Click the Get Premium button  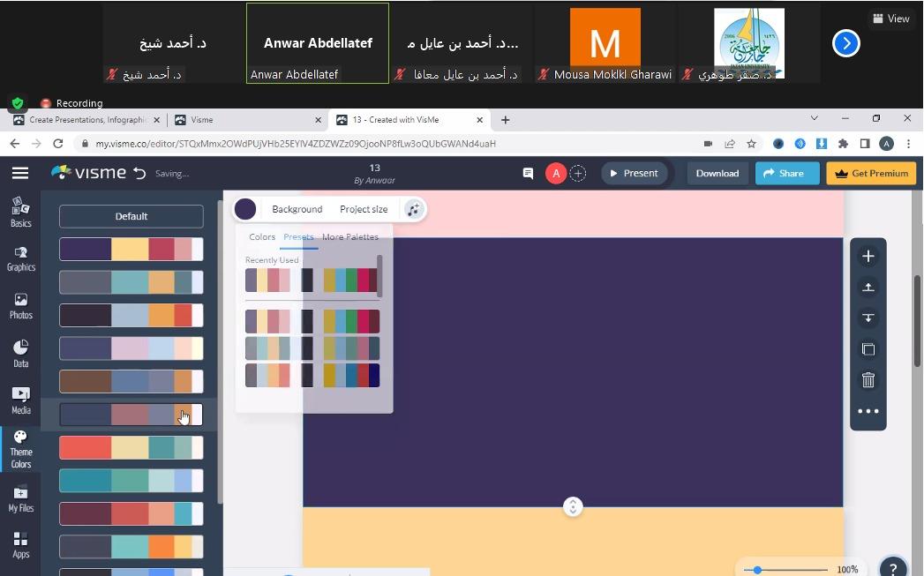pyautogui.click(x=870, y=174)
